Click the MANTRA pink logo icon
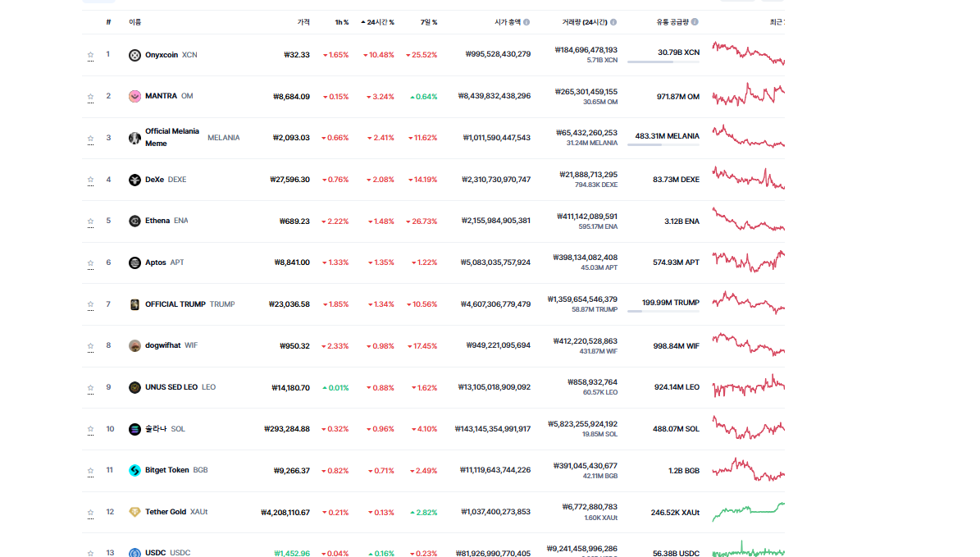This screenshot has width=980, height=557. point(134,96)
